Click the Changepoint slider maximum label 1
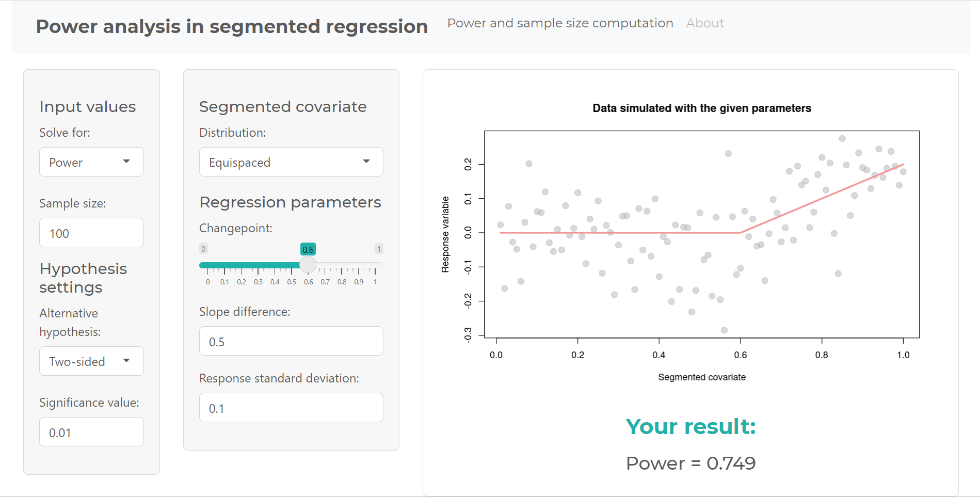Image resolution: width=980 pixels, height=497 pixels. pyautogui.click(x=379, y=249)
